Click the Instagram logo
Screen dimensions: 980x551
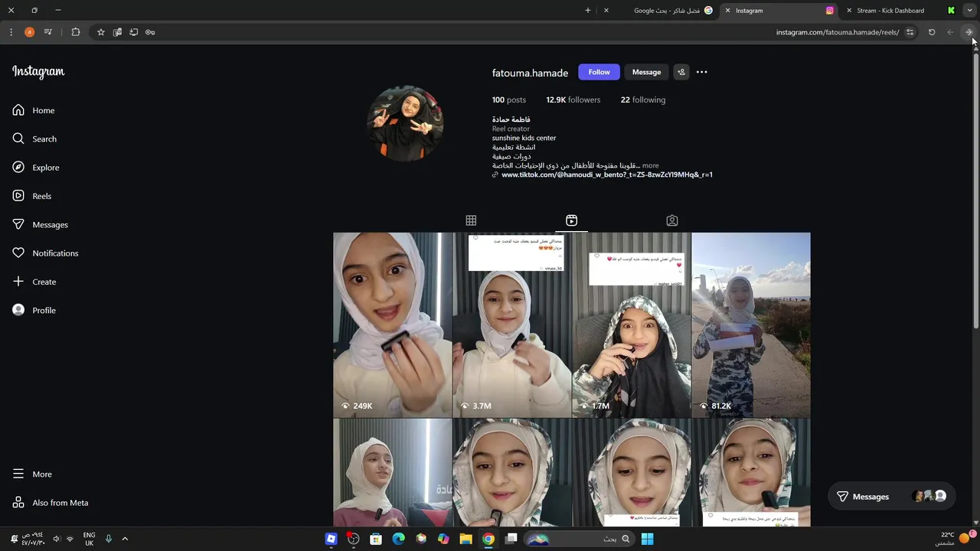38,72
